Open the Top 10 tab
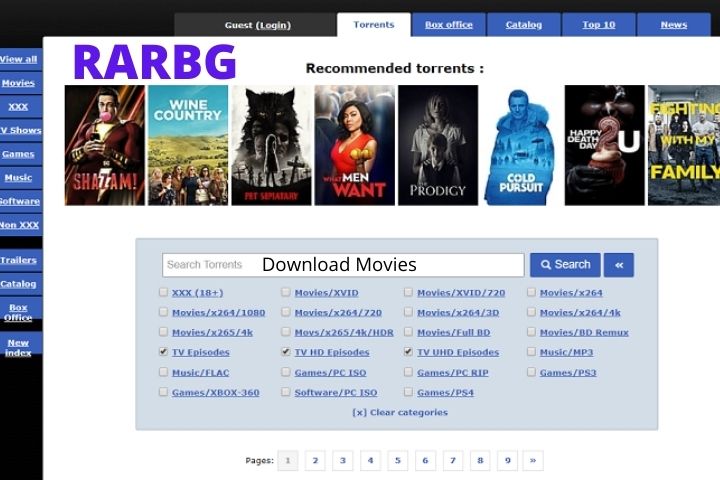 [x=599, y=25]
